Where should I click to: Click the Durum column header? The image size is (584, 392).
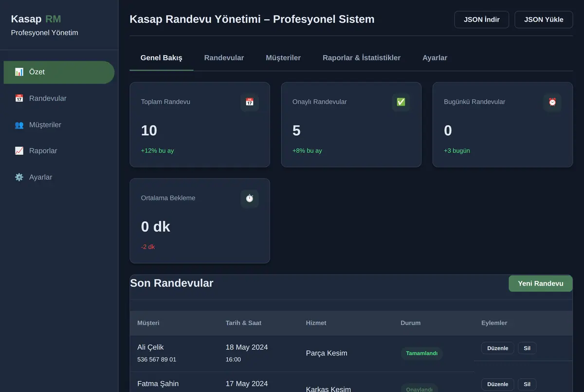pyautogui.click(x=411, y=323)
